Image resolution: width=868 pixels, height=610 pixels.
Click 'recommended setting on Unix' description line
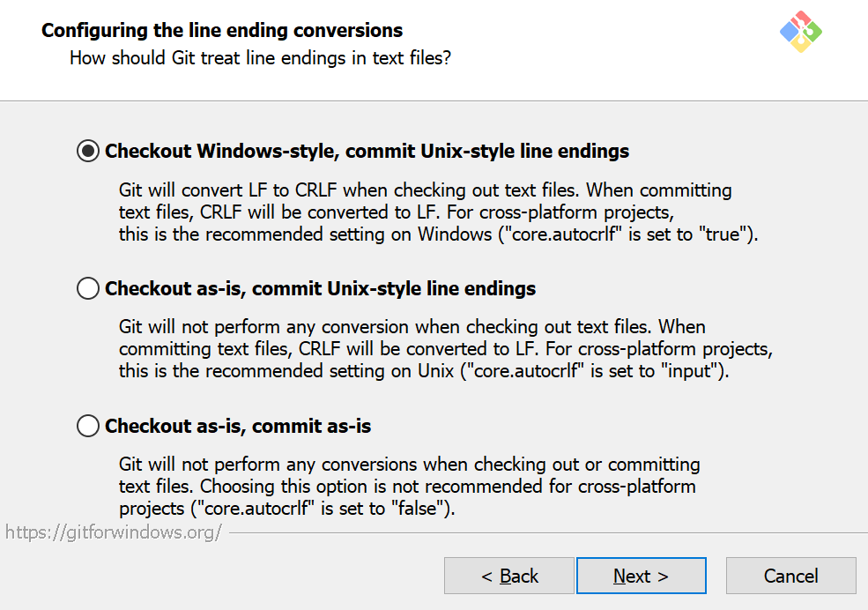pos(424,371)
